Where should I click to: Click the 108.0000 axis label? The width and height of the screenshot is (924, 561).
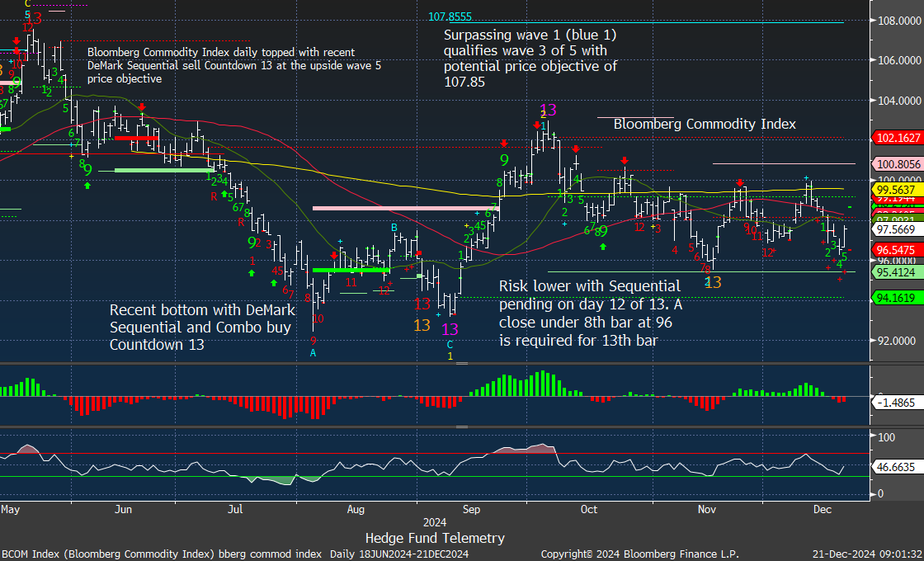pyautogui.click(x=898, y=21)
